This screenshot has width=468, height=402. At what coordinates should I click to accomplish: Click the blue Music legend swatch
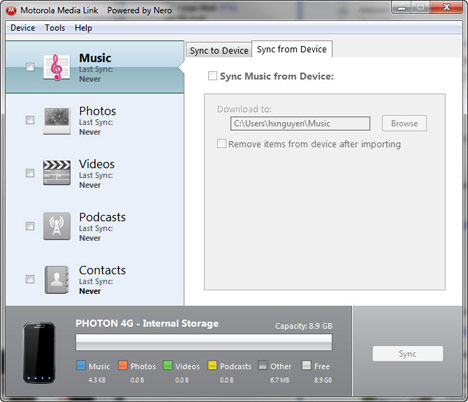(x=81, y=365)
